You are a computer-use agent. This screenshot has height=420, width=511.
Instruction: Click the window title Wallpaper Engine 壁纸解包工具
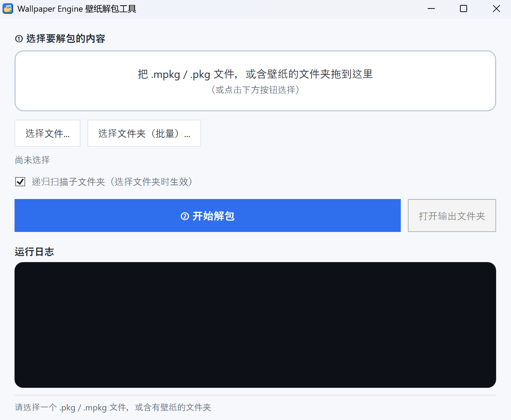click(x=77, y=9)
